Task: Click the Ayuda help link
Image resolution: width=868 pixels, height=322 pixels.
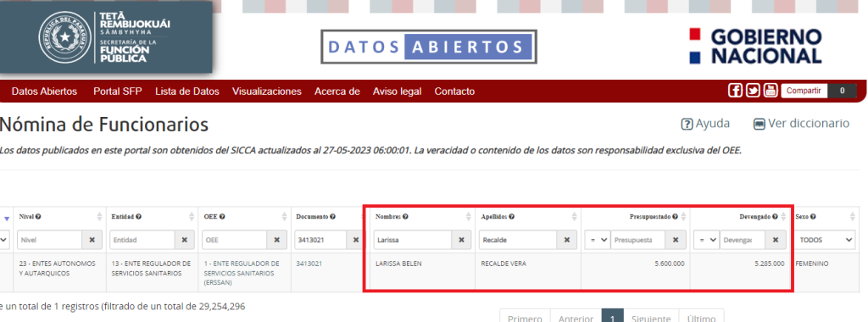Action: (x=705, y=124)
